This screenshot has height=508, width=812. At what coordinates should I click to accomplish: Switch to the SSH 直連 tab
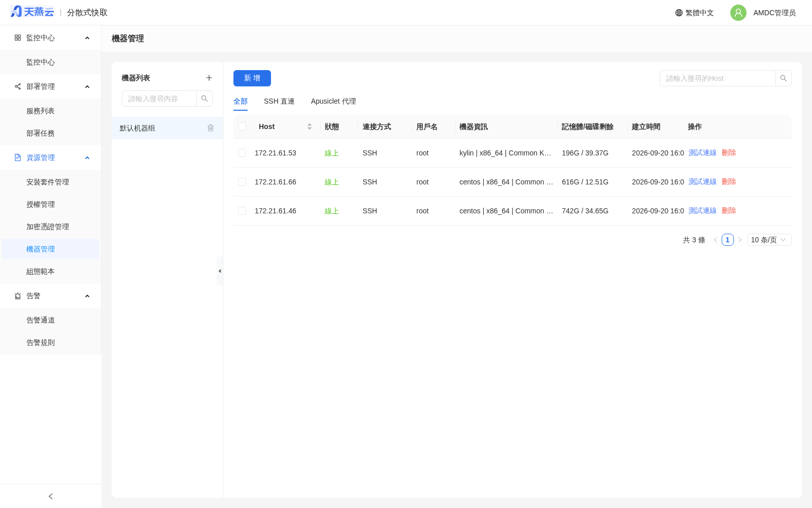pyautogui.click(x=279, y=101)
